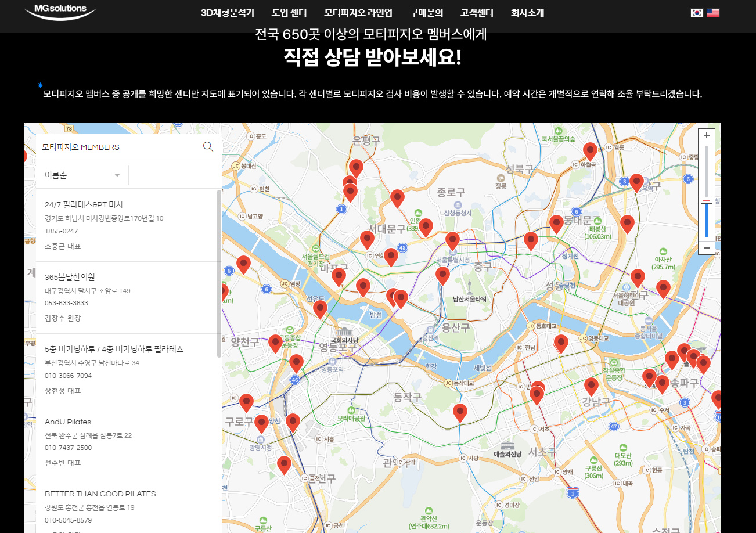Image resolution: width=756 pixels, height=533 pixels.
Task: Select the map pin right of 인왕산
Action: (x=426, y=228)
